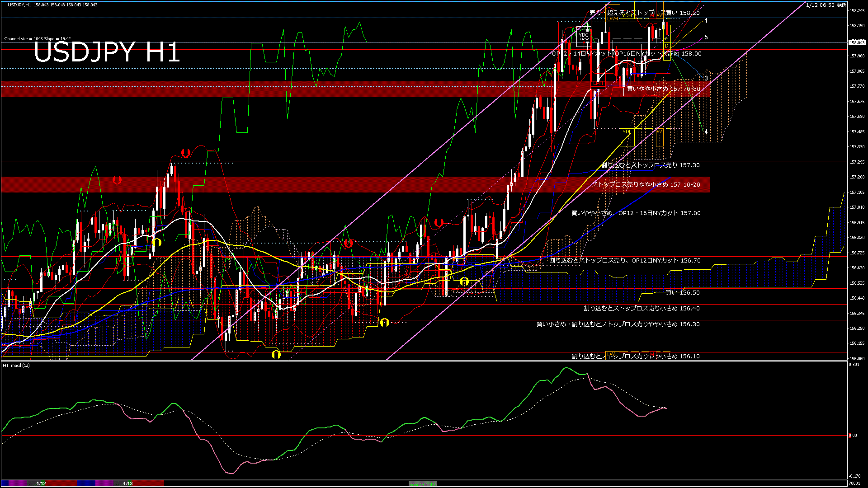Click the Channel size and Slope info text
The height and width of the screenshot is (488, 868).
point(38,39)
